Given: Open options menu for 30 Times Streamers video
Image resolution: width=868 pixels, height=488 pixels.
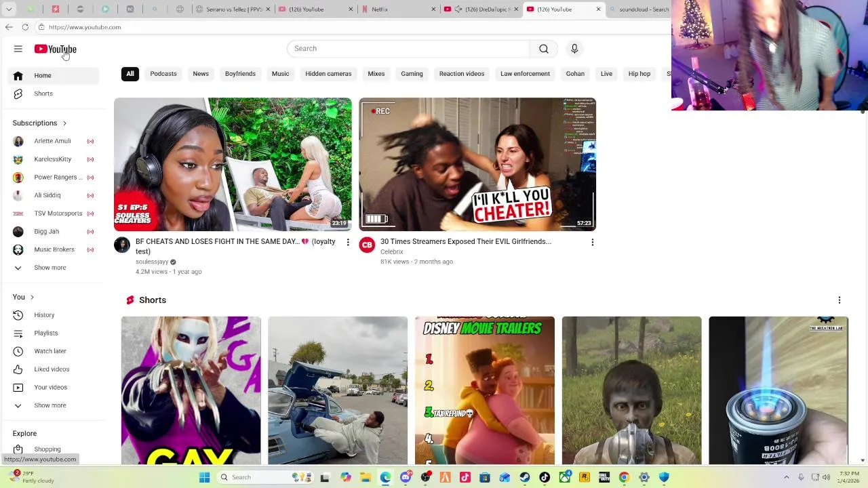Looking at the screenshot, I should 592,242.
